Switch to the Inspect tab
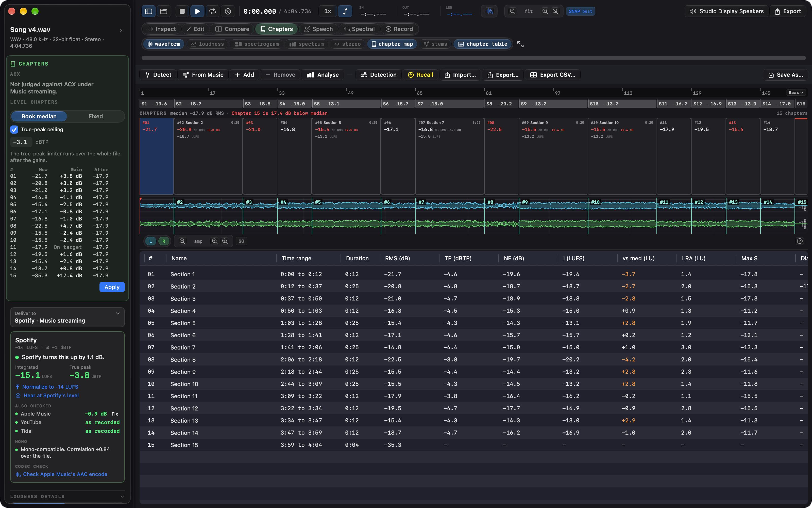The height and width of the screenshot is (508, 812). [162, 29]
